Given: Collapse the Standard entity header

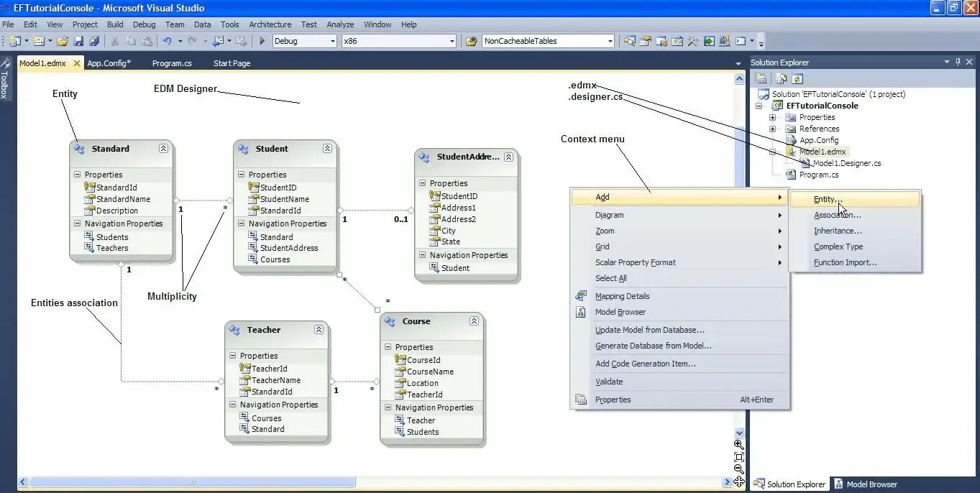Looking at the screenshot, I should point(163,148).
